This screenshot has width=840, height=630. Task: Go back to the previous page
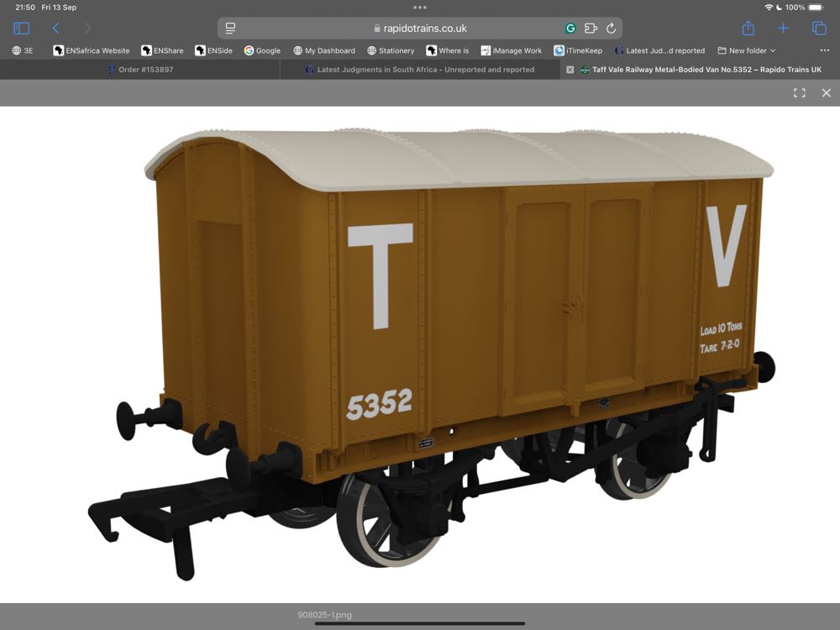coord(55,29)
